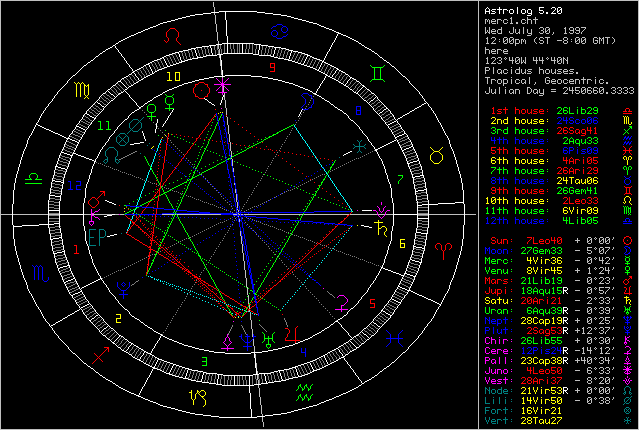
Task: Select the magenta Chiron glyph in the wheel
Action: point(94,217)
